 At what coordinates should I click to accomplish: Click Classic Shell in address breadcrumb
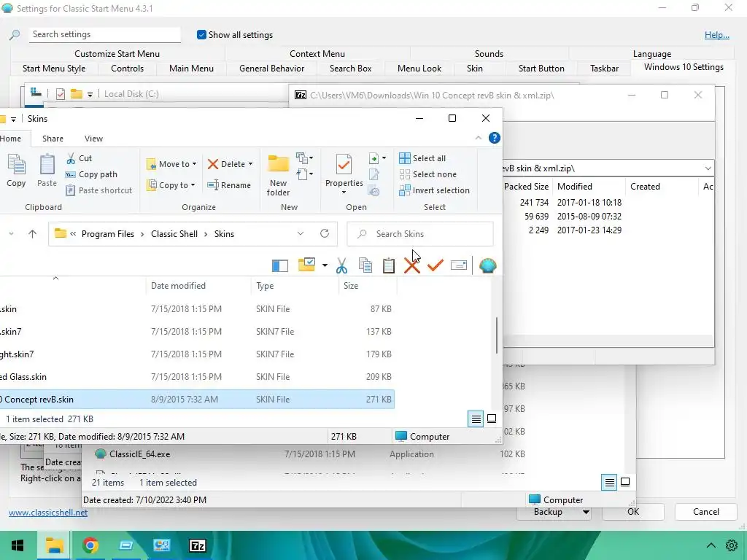174,234
